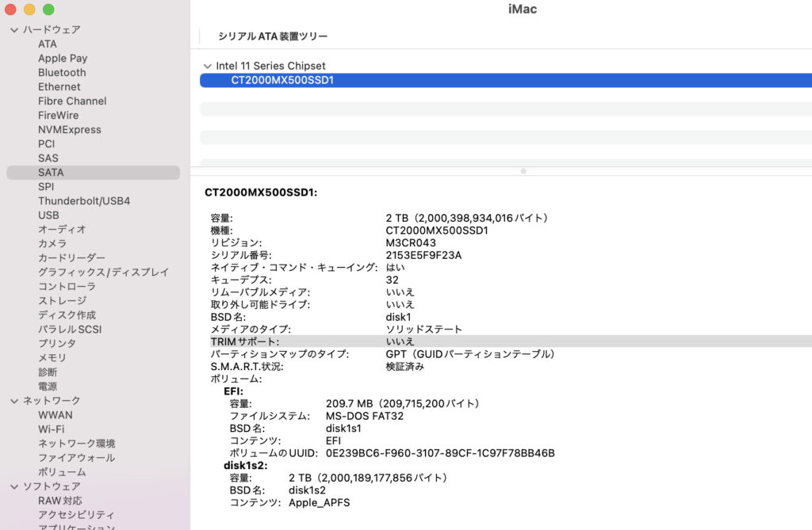Collapse the ハードウェア section chevron
This screenshot has width=812, height=530.
pyautogui.click(x=14, y=30)
